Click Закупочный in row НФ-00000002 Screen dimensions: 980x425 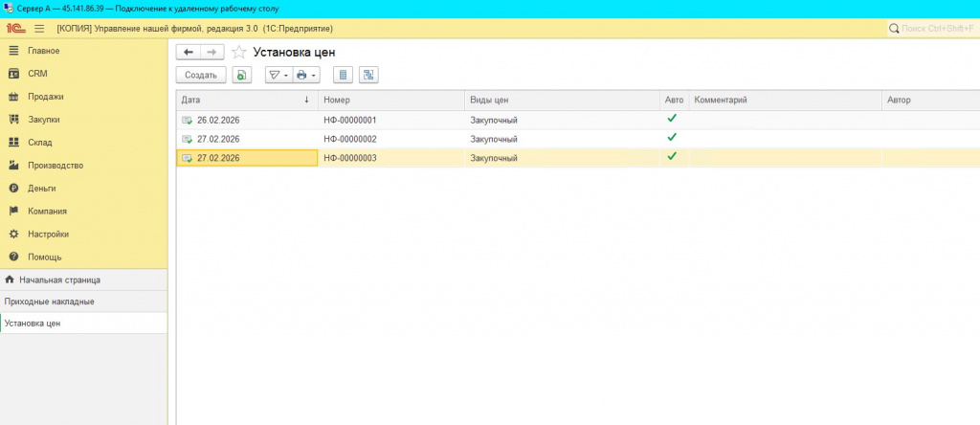[x=494, y=140]
